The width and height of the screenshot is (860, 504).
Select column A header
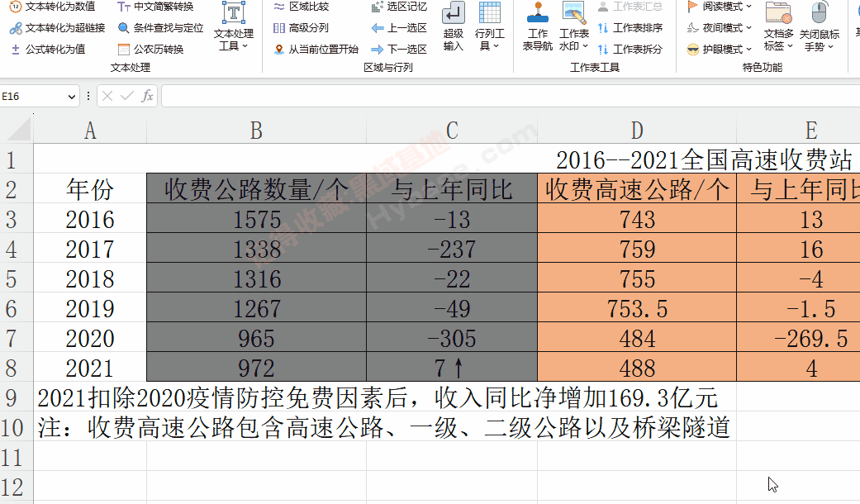90,131
